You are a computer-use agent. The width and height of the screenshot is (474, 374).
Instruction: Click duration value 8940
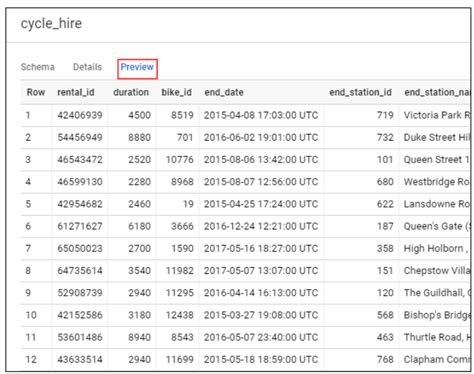(139, 337)
